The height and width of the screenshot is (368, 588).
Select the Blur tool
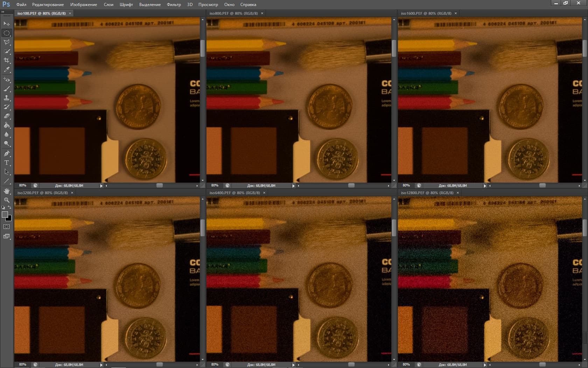pos(7,134)
